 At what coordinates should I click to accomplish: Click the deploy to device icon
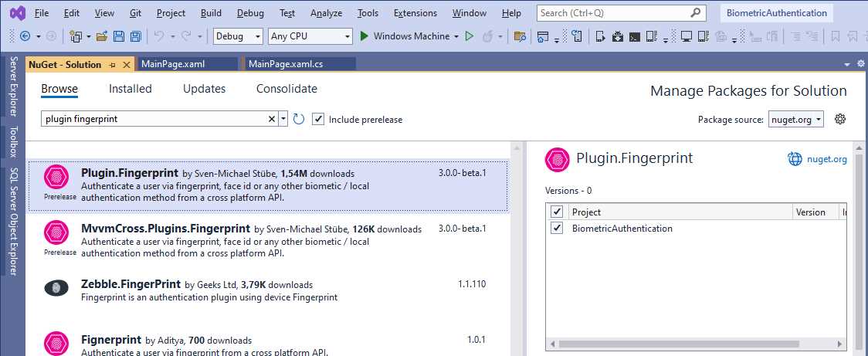[x=601, y=36]
